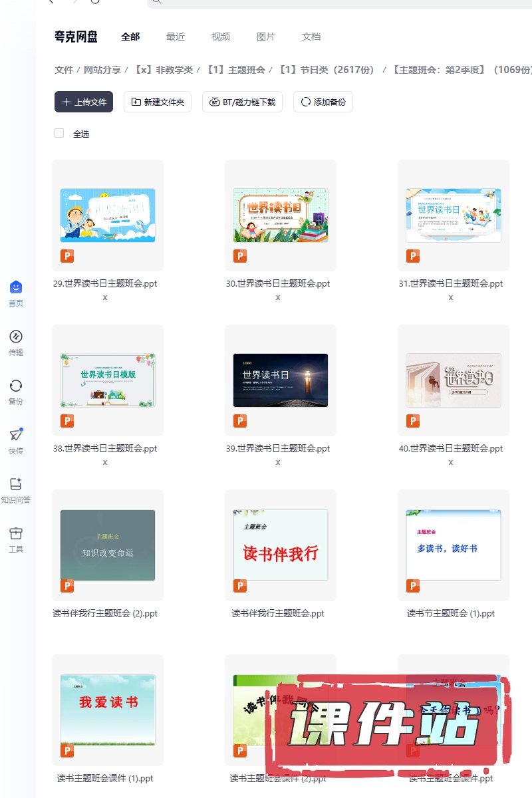Open the 读书伴我行主题班会.ppt file thumbnail
The height and width of the screenshot is (798, 532).
[x=280, y=545]
